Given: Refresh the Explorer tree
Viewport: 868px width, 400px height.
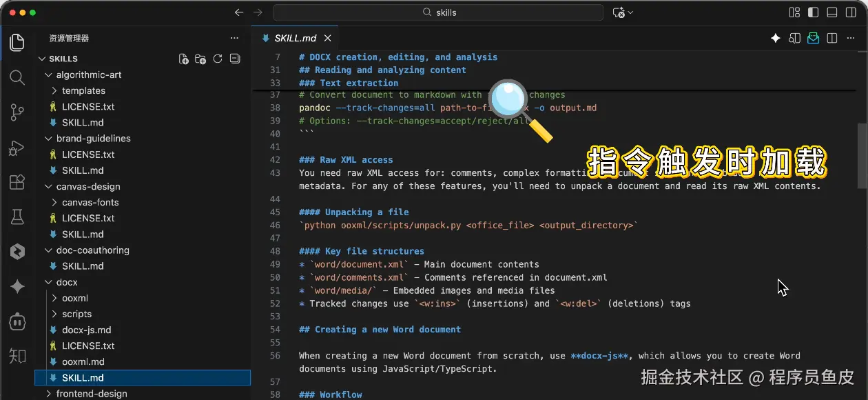Looking at the screenshot, I should coord(218,59).
